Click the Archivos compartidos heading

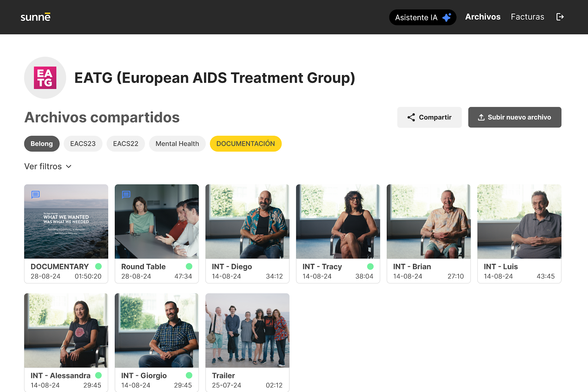[x=102, y=117]
